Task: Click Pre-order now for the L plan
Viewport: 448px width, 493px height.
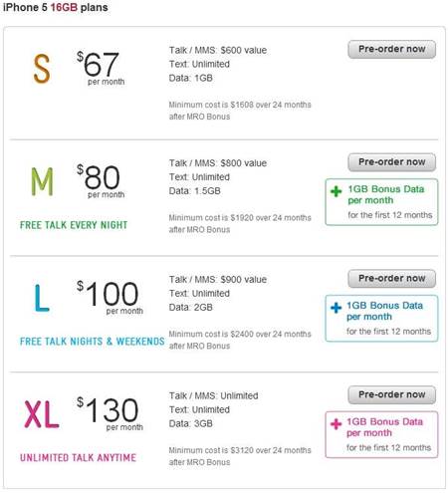Action: coord(391,279)
